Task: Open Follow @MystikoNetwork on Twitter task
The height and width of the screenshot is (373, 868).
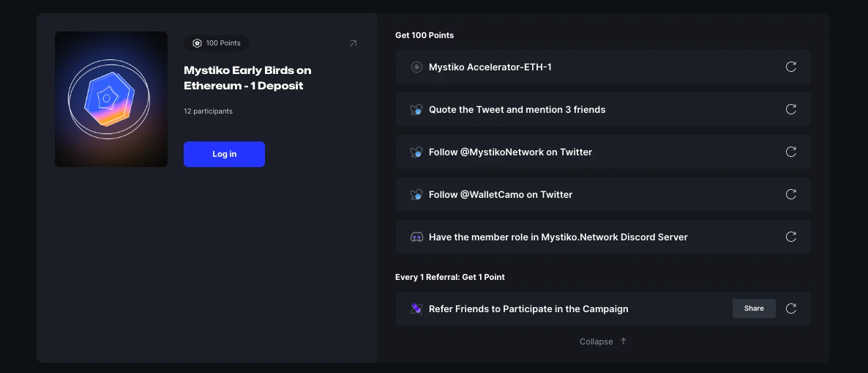Action: pos(510,152)
